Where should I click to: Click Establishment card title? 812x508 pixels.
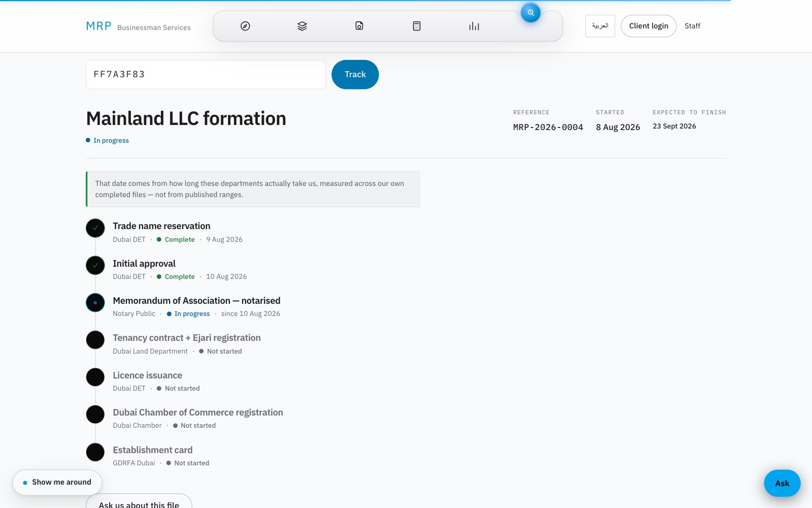(153, 450)
